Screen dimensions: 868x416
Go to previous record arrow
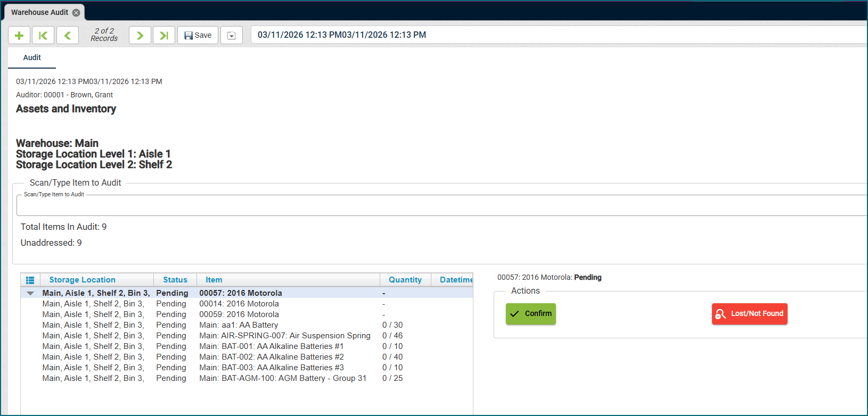[x=68, y=35]
